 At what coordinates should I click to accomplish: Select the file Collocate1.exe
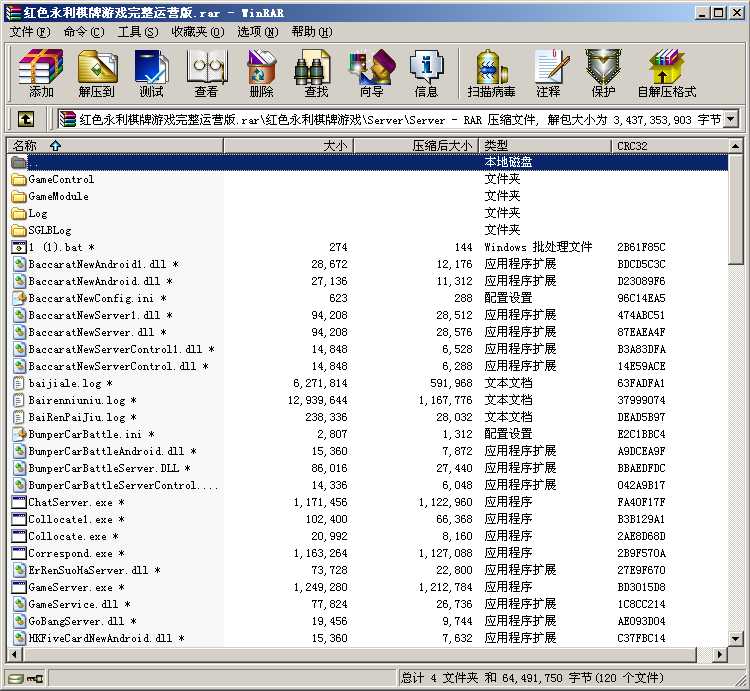76,519
